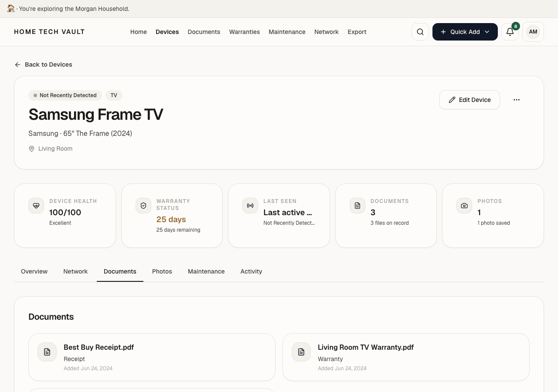
Task: Open the Network nav item in header
Action: click(x=327, y=32)
